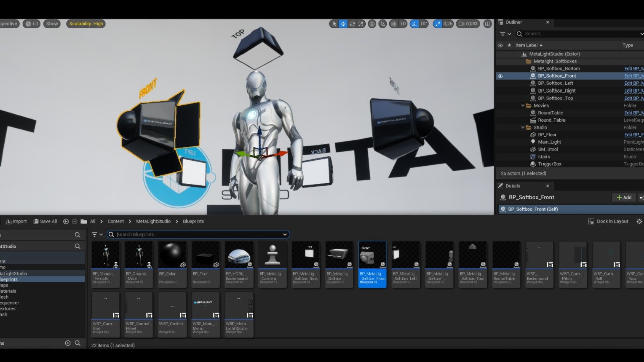Activate the Select mode arrow in viewport toolbar
644x362 pixels.
click(x=334, y=24)
